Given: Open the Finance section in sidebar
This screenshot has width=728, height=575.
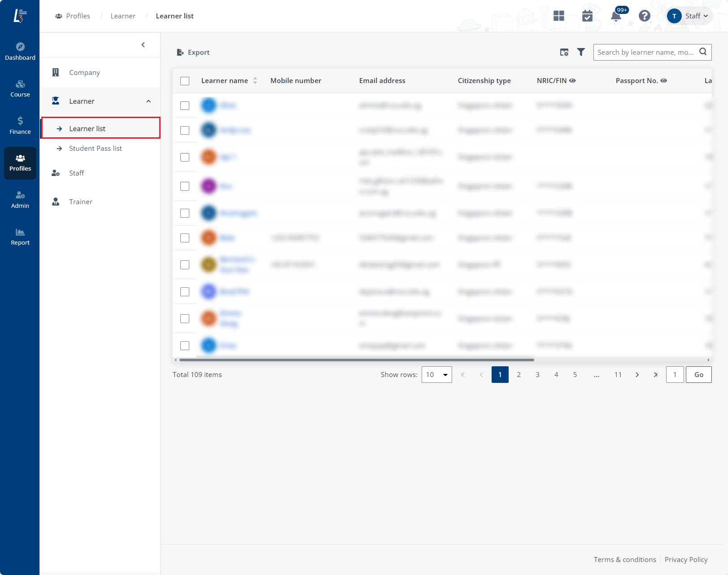Looking at the screenshot, I should (20, 125).
